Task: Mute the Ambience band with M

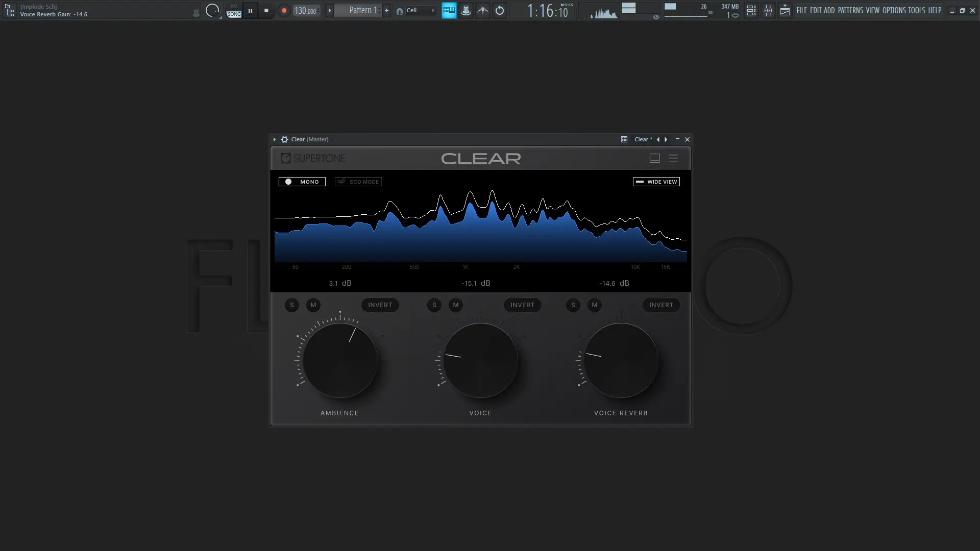Action: click(x=313, y=305)
